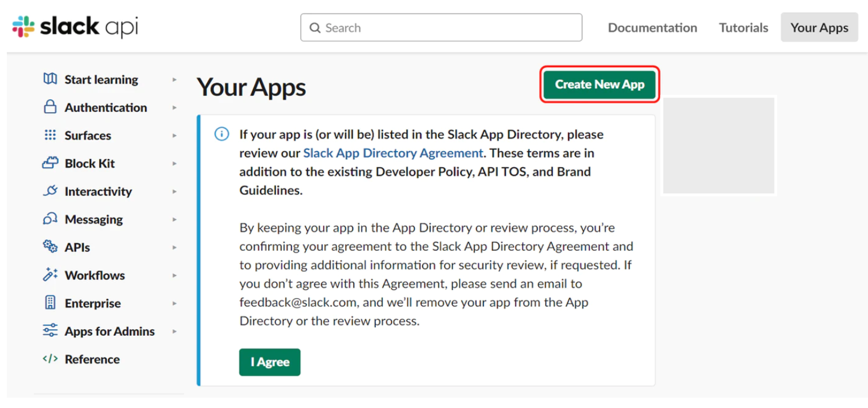This screenshot has width=868, height=408.
Task: Expand the Start learning section arrow
Action: pyautogui.click(x=174, y=80)
